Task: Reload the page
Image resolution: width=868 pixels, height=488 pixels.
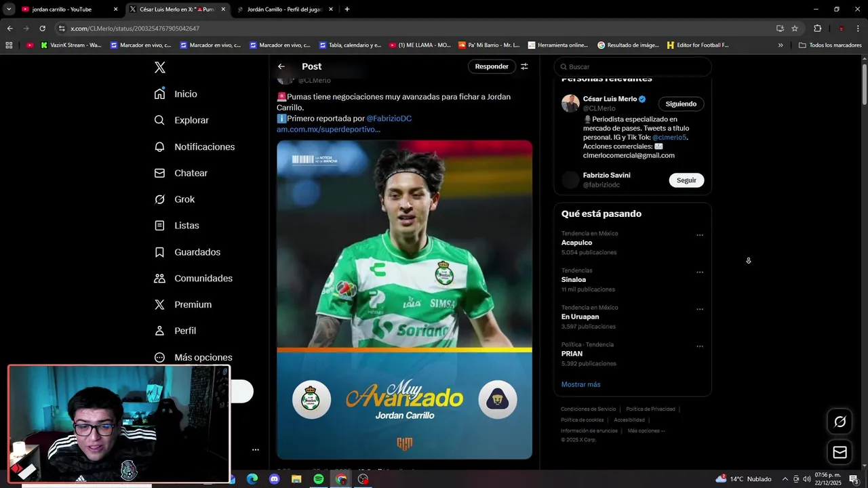Action: click(x=42, y=28)
